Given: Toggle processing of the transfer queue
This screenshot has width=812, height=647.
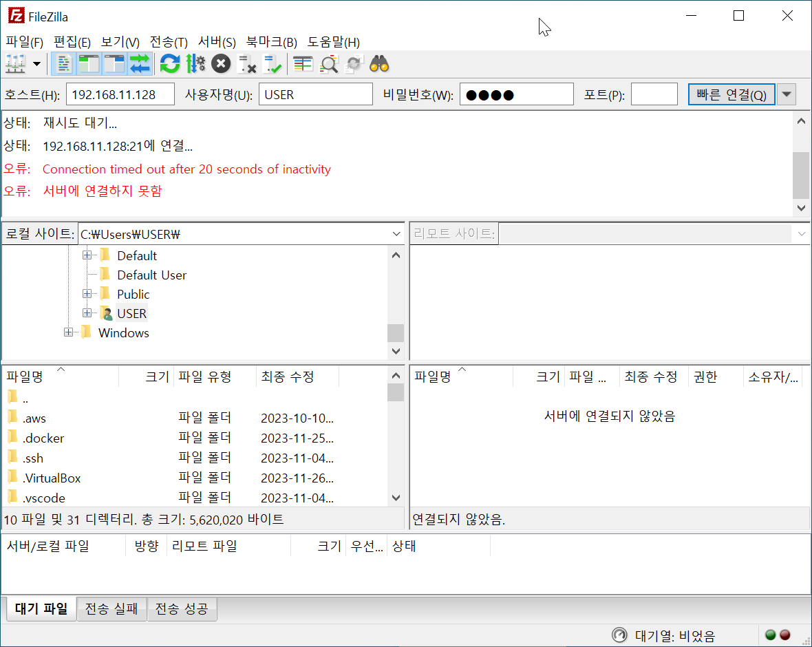Looking at the screenshot, I should pyautogui.click(x=195, y=64).
